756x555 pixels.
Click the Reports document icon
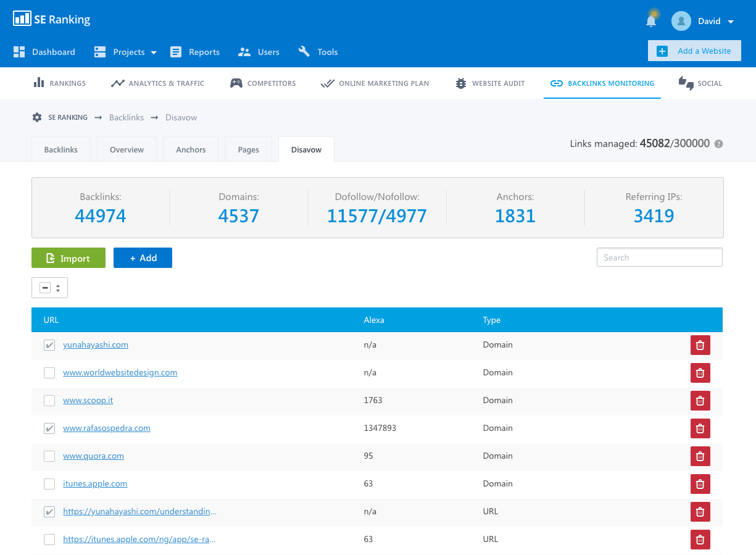click(176, 52)
